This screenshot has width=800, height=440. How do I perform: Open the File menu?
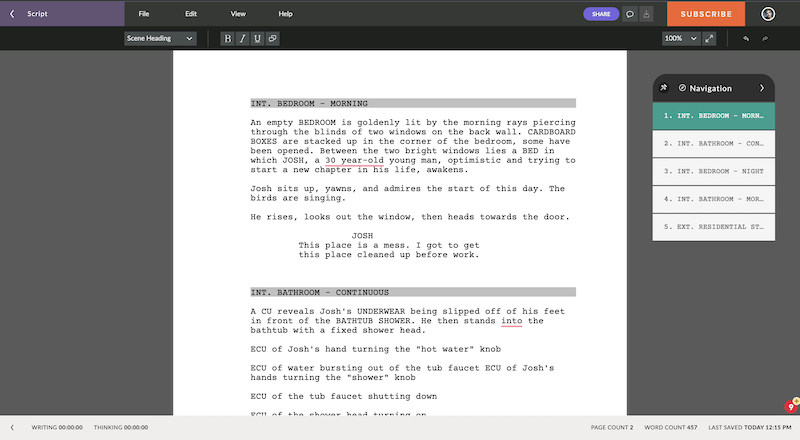(144, 14)
